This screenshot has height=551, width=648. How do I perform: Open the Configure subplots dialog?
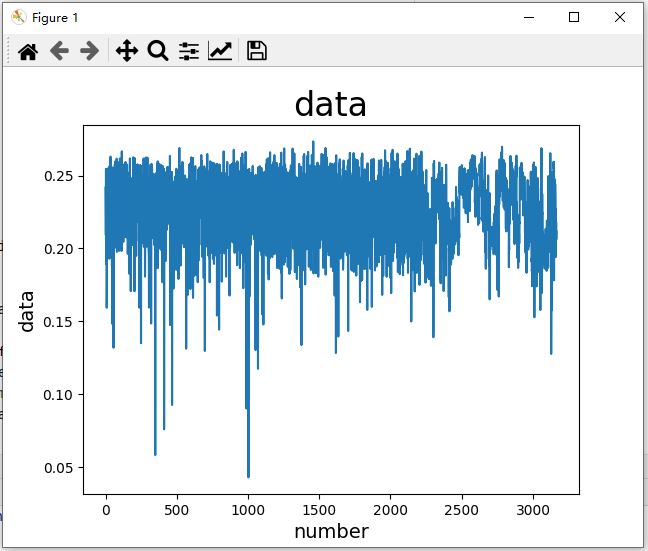(x=189, y=51)
